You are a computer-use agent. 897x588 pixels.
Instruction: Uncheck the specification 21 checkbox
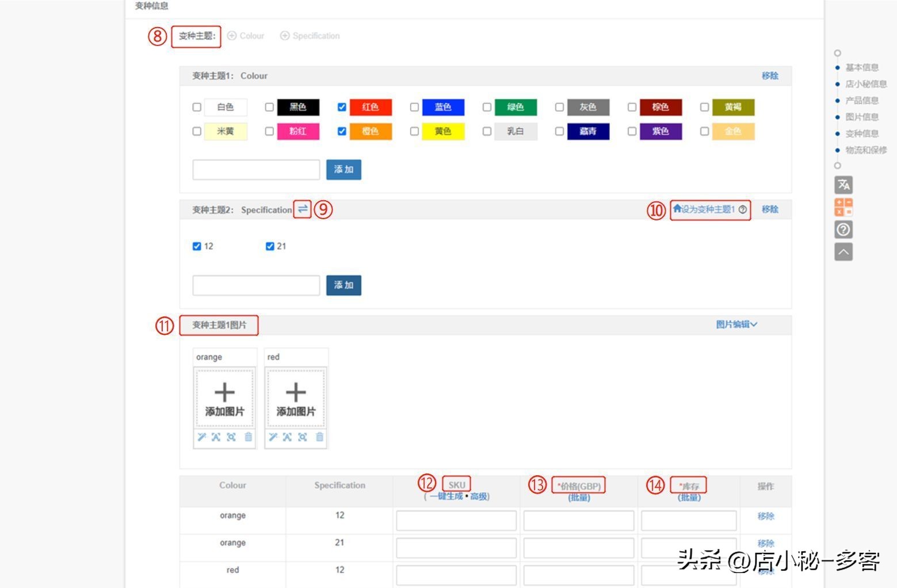[270, 246]
